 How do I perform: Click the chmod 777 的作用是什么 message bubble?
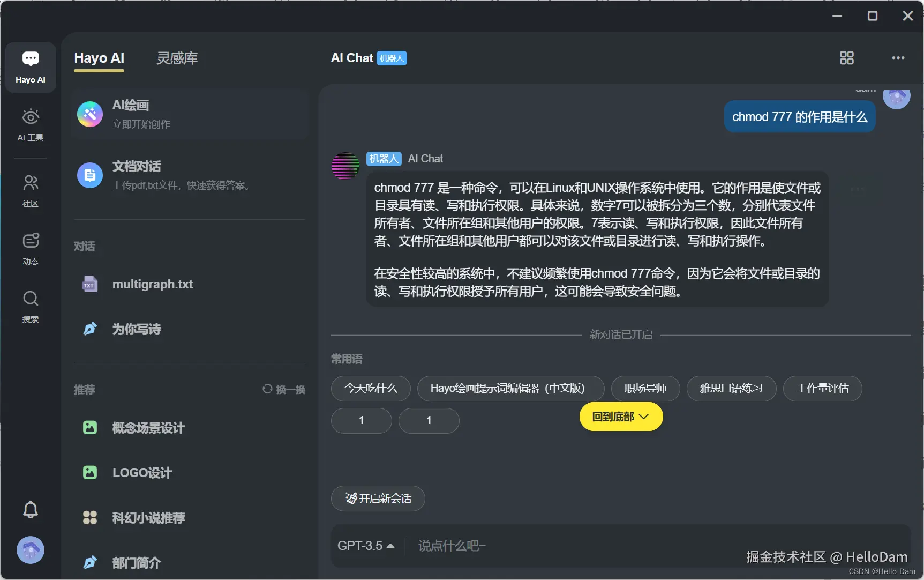pyautogui.click(x=800, y=117)
